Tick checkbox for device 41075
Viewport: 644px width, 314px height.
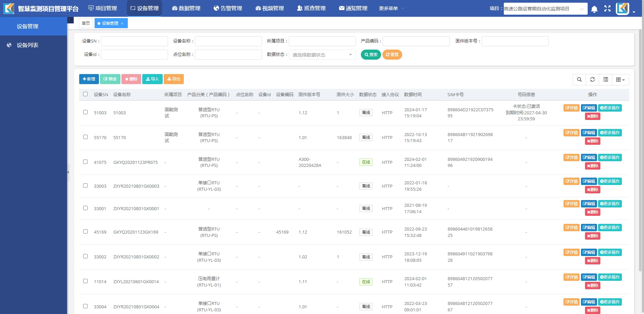[x=85, y=162]
